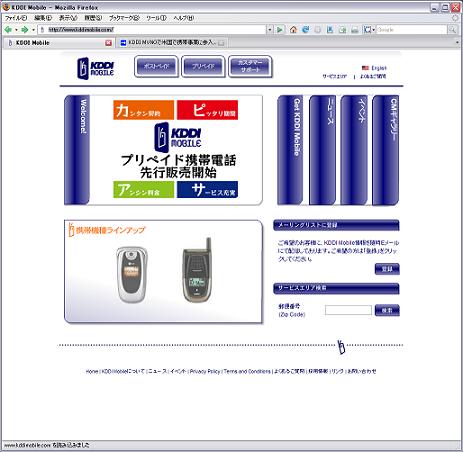Select the イベント vertical tab
Image resolution: width=463 pixels, height=452 pixels.
tap(354, 150)
